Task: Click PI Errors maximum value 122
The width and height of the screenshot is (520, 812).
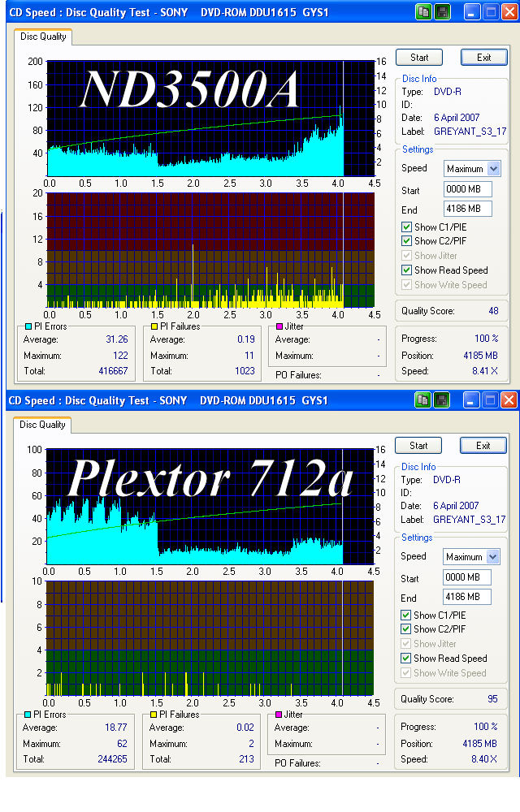Action: [x=121, y=356]
